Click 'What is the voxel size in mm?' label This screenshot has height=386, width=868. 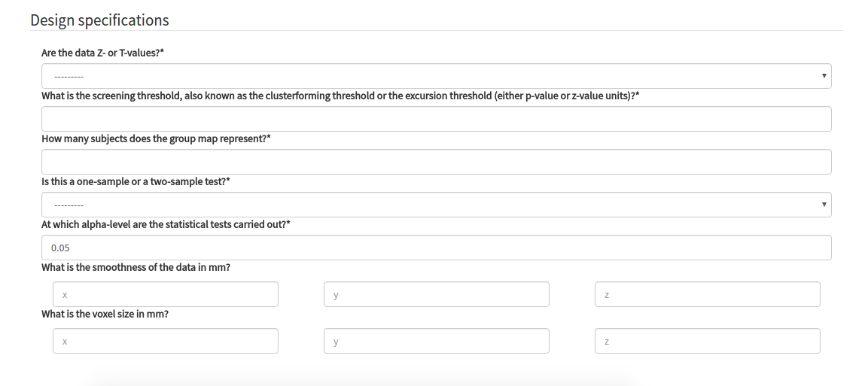coord(105,314)
